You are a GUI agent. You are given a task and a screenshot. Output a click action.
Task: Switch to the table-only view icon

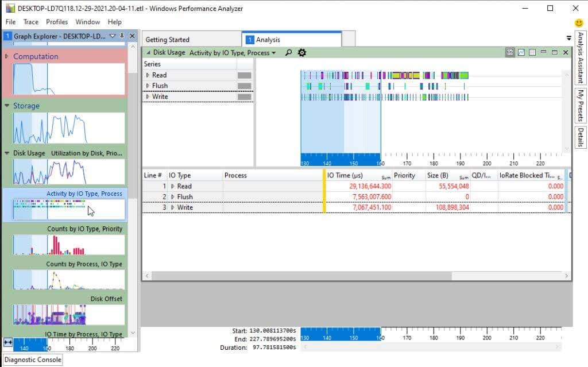532,52
